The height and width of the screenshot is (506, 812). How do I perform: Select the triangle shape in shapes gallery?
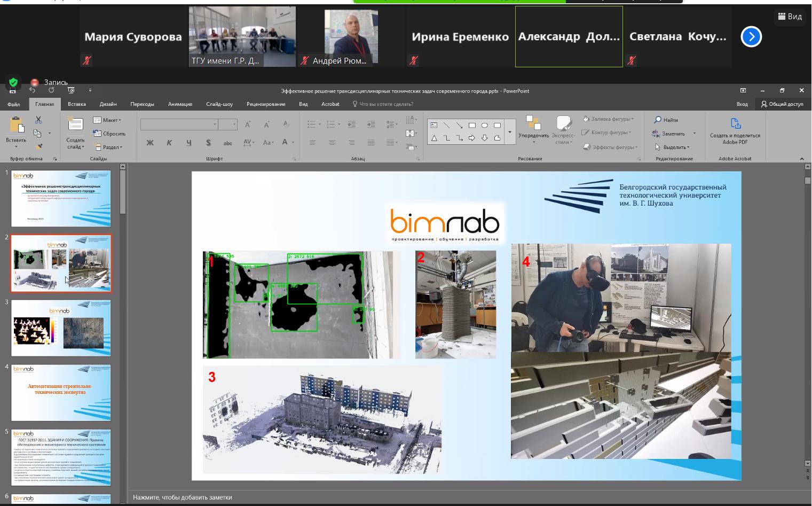pyautogui.click(x=434, y=138)
